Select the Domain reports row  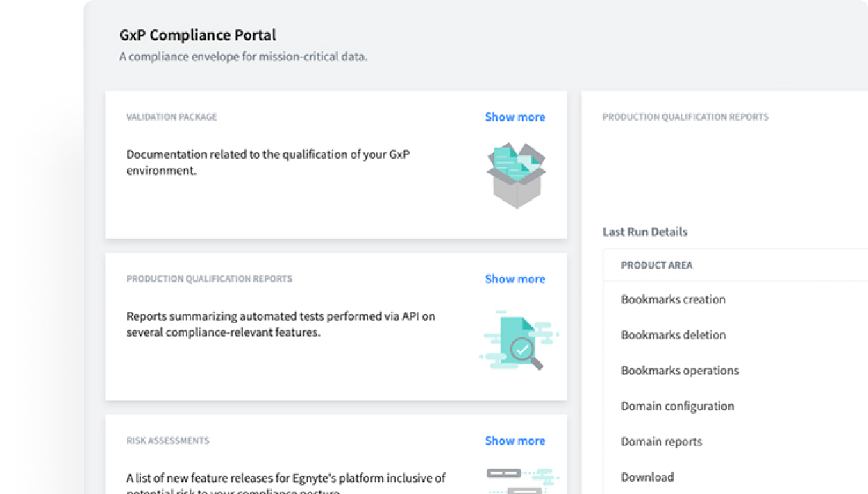661,442
